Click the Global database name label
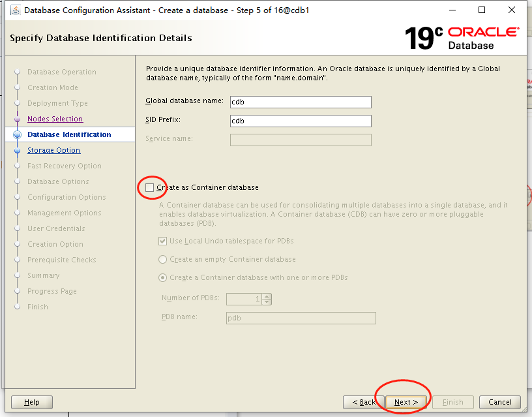Viewport: 532px width, 417px height. 185,101
